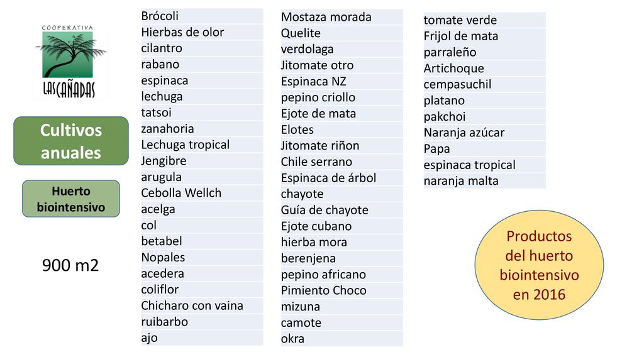Select the Huerto biointensivo label box

[x=71, y=199]
